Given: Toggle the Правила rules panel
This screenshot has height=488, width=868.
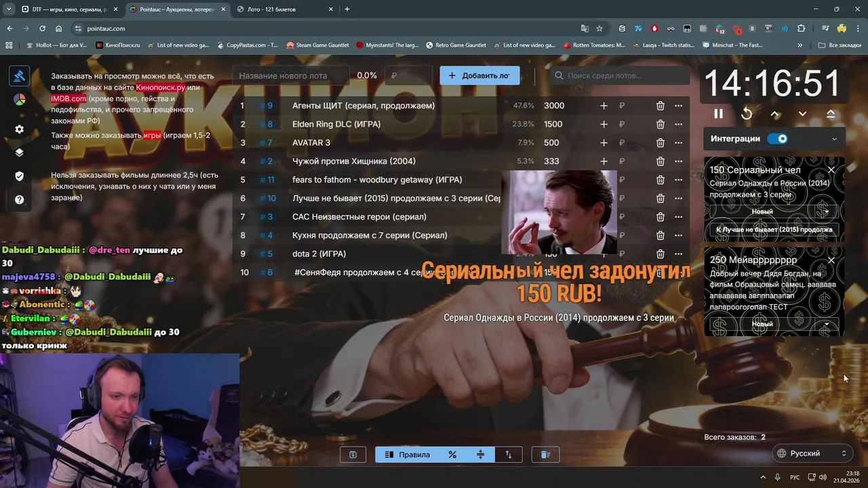Looking at the screenshot, I should (408, 455).
